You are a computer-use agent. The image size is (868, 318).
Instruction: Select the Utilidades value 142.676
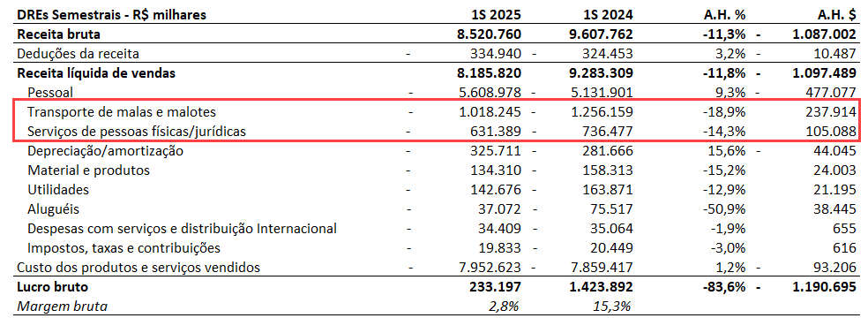coord(494,189)
